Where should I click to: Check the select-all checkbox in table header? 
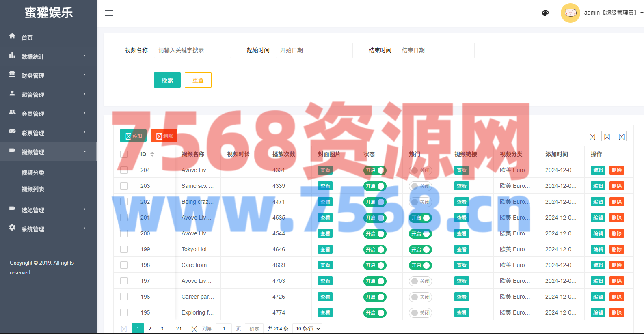124,154
